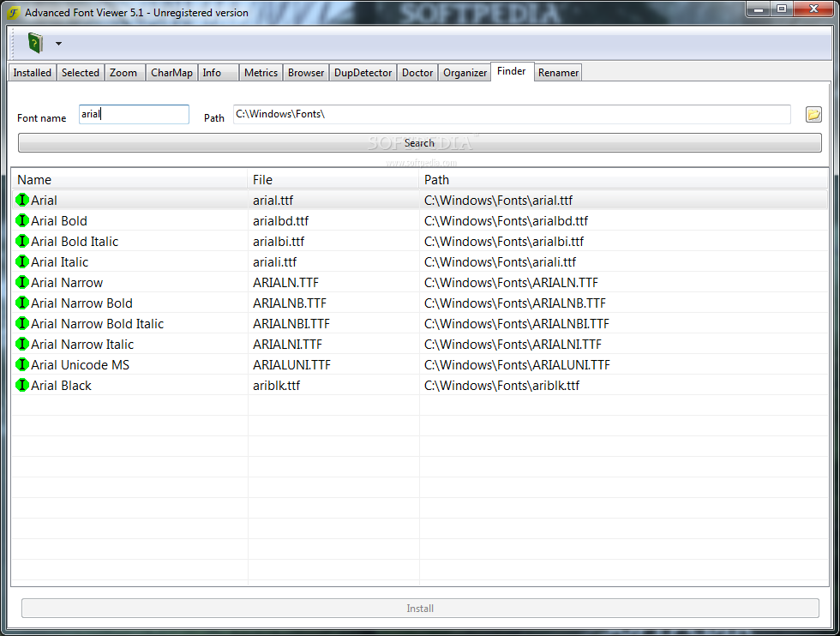Select the Finder tab

coord(512,71)
